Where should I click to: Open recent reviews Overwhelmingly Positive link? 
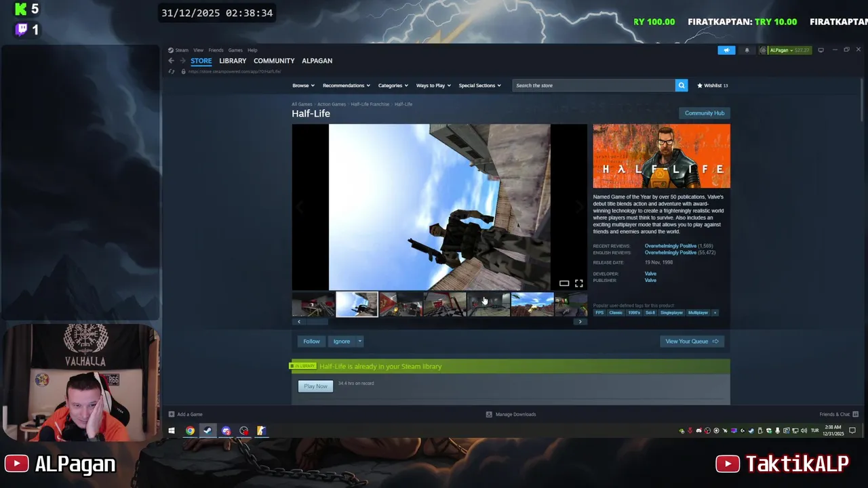(x=670, y=246)
